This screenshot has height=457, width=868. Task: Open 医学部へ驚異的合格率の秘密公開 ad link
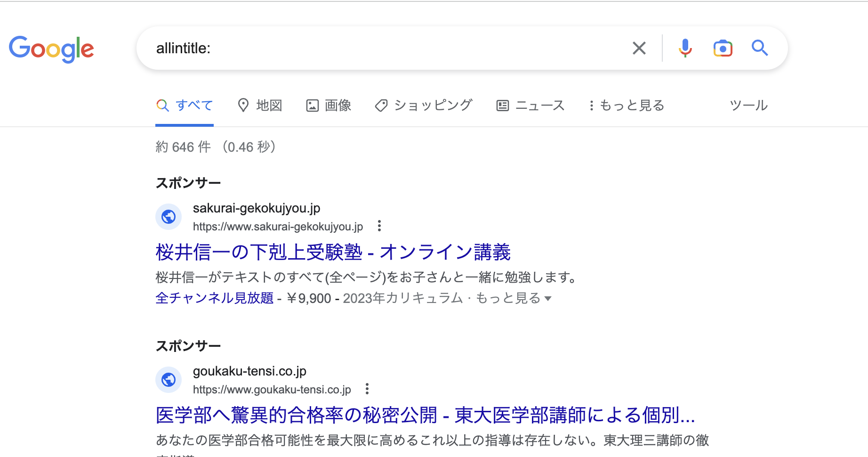tap(425, 415)
